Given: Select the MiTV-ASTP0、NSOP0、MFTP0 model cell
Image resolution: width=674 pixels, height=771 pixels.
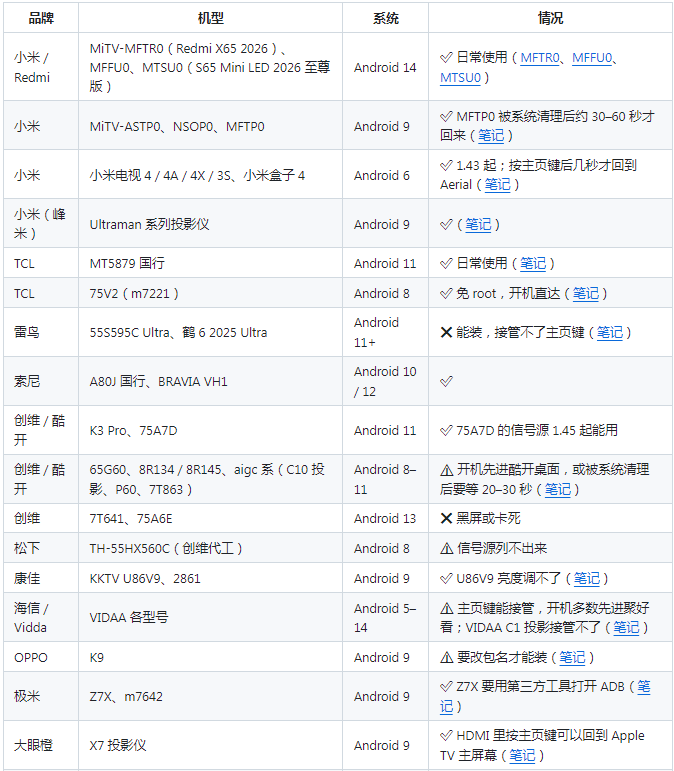Looking at the screenshot, I should tap(210, 125).
